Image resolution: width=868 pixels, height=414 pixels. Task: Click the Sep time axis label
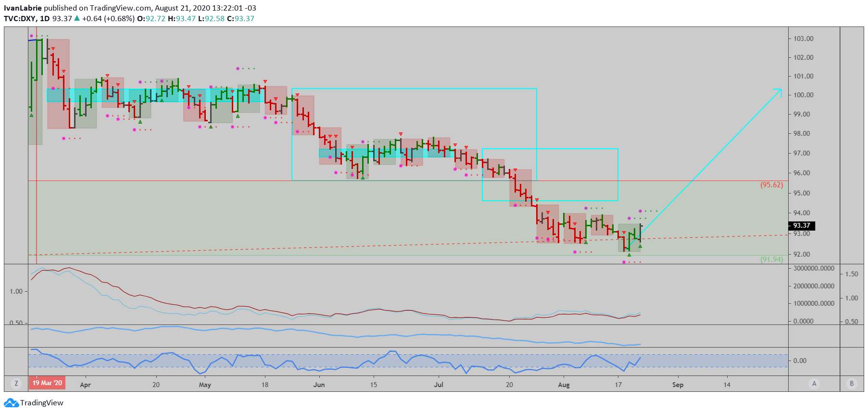point(678,385)
